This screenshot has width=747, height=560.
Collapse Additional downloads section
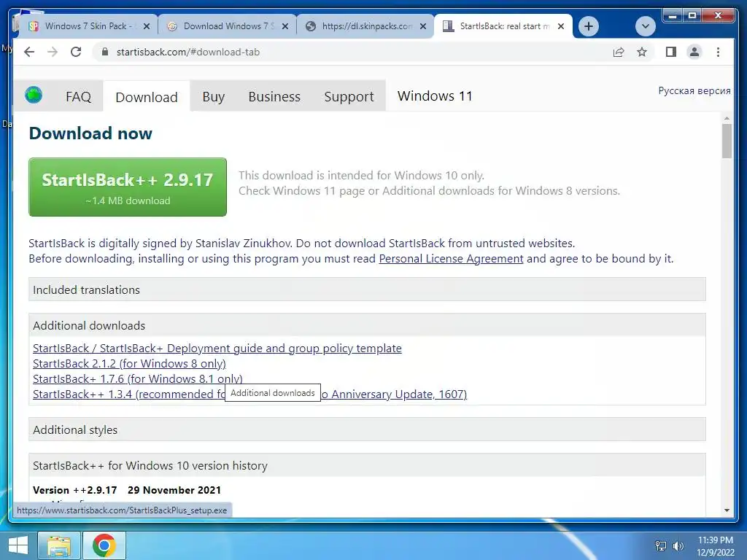pos(367,325)
